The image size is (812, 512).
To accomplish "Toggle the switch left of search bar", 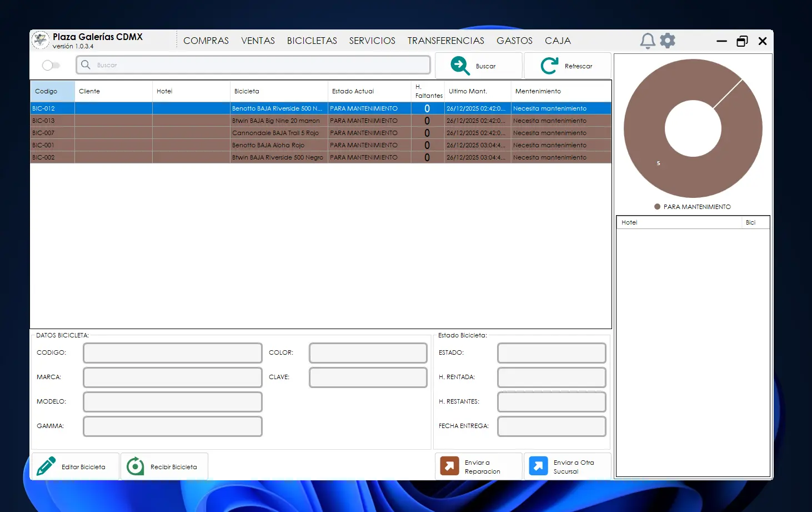I will click(x=51, y=65).
